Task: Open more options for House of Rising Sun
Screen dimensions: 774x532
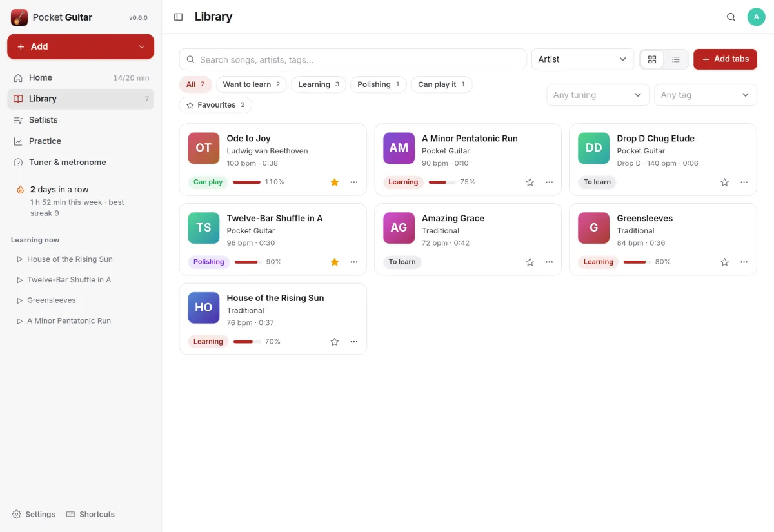Action: pyautogui.click(x=354, y=342)
